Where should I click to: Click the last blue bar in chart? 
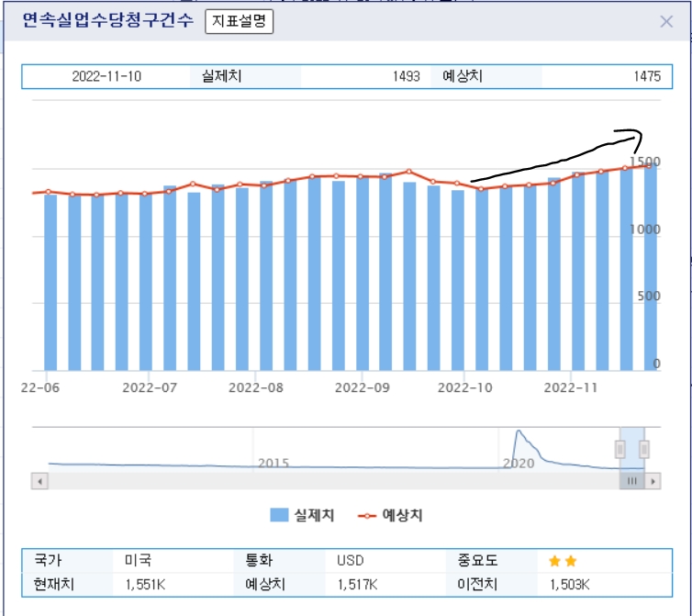click(x=650, y=267)
